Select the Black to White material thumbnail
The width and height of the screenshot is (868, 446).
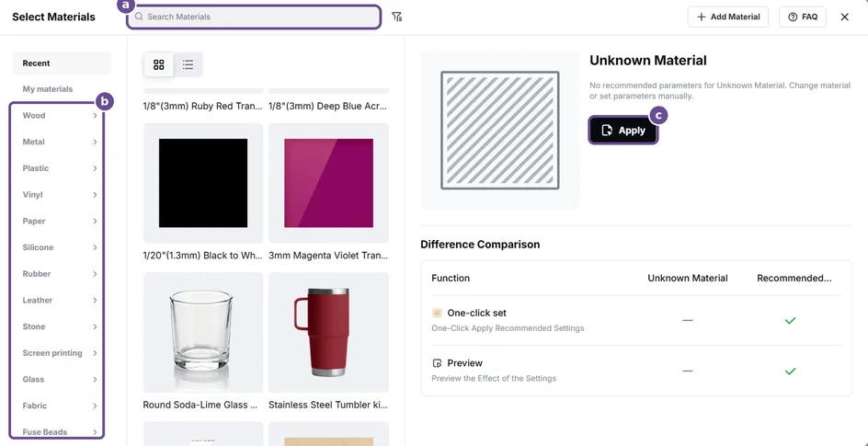pos(203,183)
